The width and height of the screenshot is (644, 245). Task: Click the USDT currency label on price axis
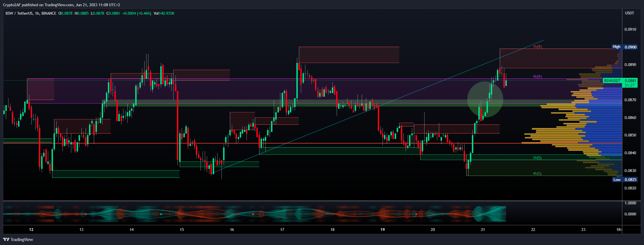[x=630, y=13]
